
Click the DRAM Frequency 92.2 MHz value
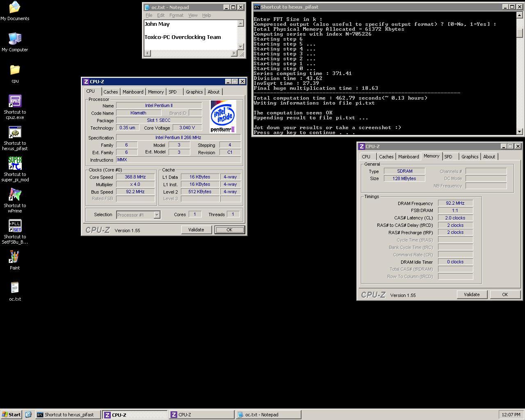pos(455,203)
